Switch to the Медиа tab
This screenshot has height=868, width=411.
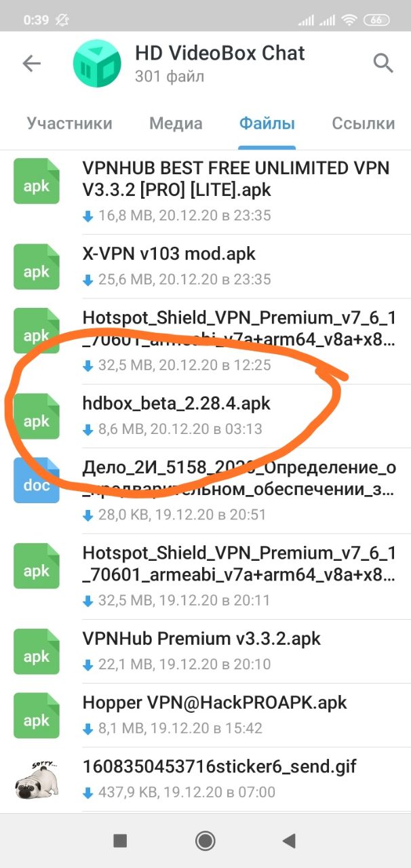pos(176,123)
